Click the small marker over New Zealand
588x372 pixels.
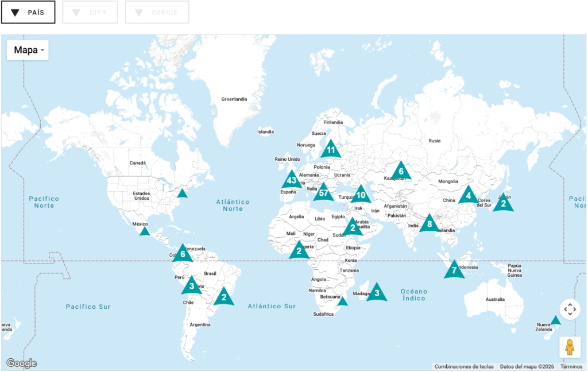[555, 320]
